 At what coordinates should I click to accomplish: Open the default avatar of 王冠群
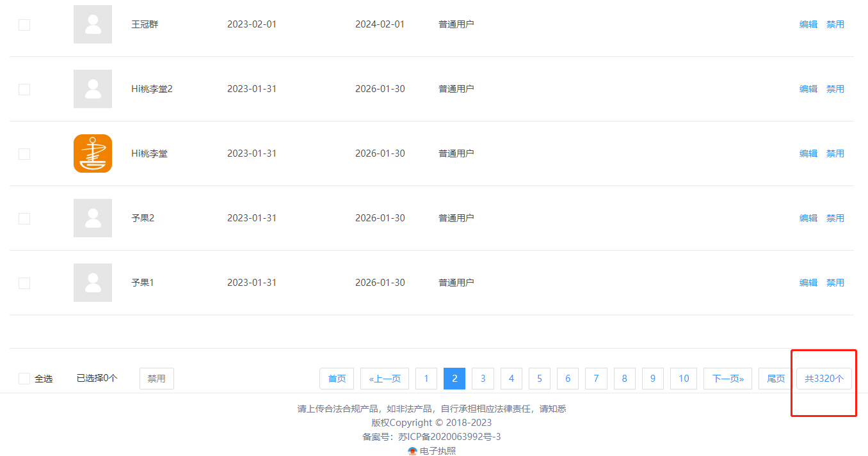pyautogui.click(x=93, y=24)
